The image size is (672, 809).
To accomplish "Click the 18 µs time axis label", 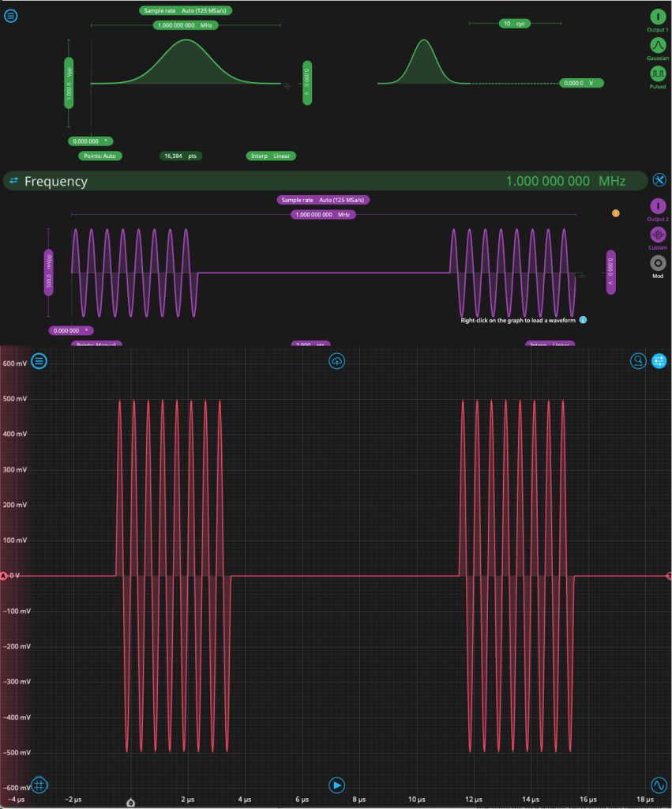I will [x=644, y=800].
